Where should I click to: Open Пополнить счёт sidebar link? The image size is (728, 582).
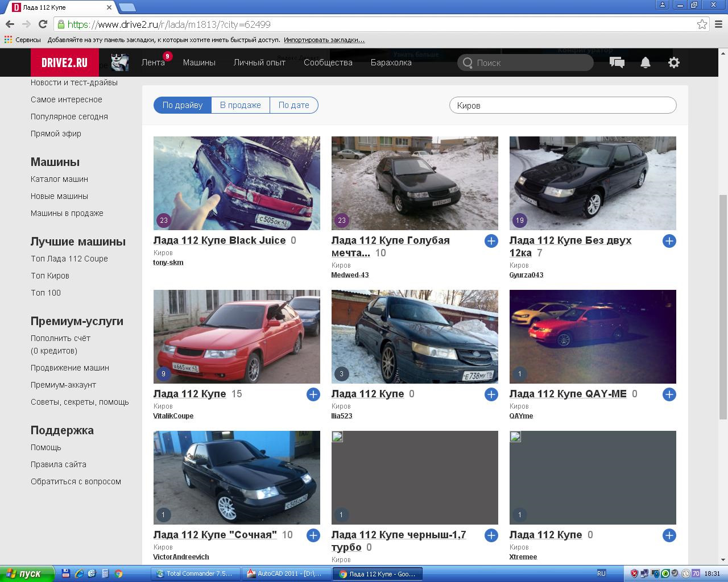click(x=60, y=338)
